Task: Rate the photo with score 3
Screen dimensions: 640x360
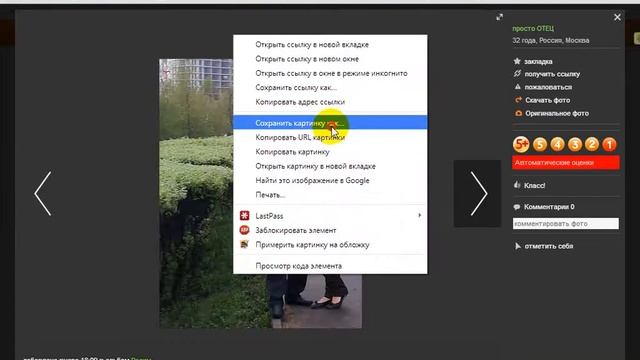Action: [575, 144]
